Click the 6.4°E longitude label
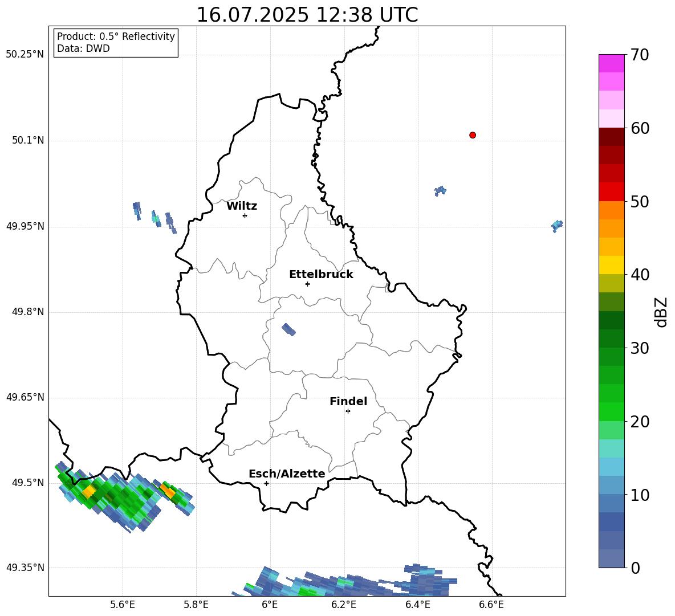675x616 pixels. coord(417,605)
